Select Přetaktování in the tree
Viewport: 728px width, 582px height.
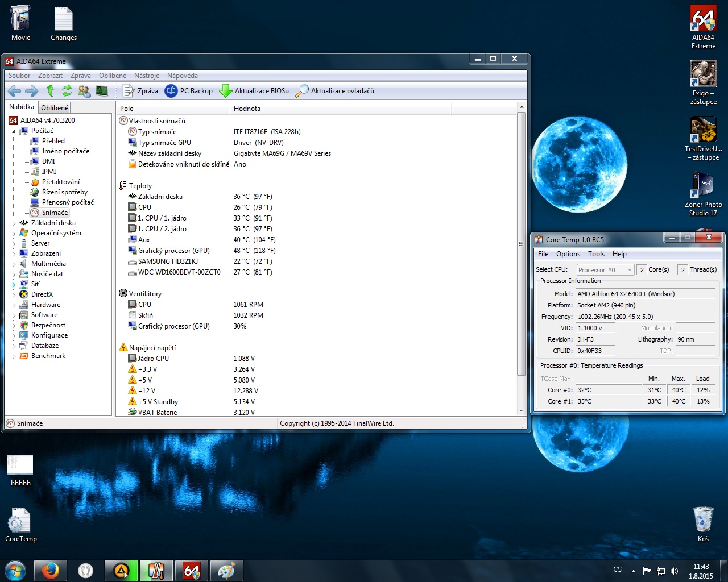pos(60,182)
